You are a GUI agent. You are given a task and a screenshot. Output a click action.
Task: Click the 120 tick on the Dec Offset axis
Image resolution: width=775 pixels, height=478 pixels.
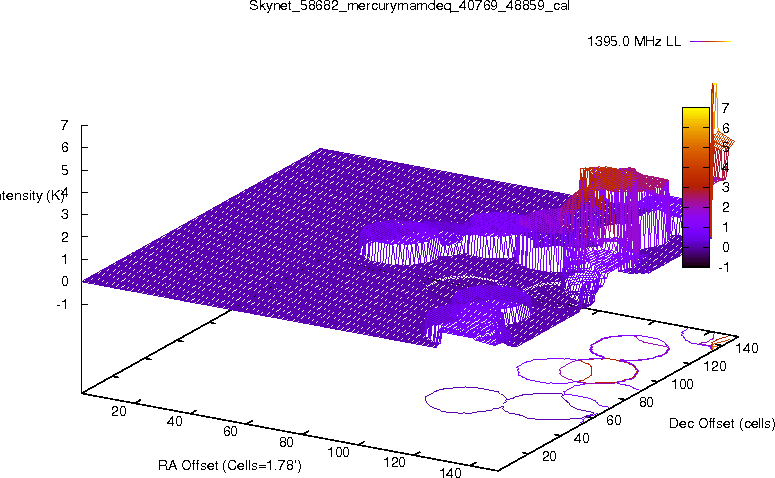point(715,366)
